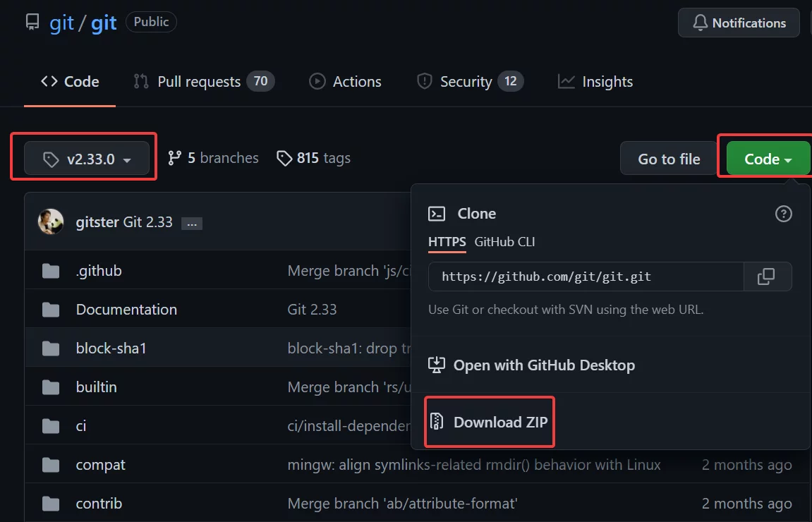Open the compat folder
Image resolution: width=812 pixels, height=522 pixels.
tap(100, 465)
